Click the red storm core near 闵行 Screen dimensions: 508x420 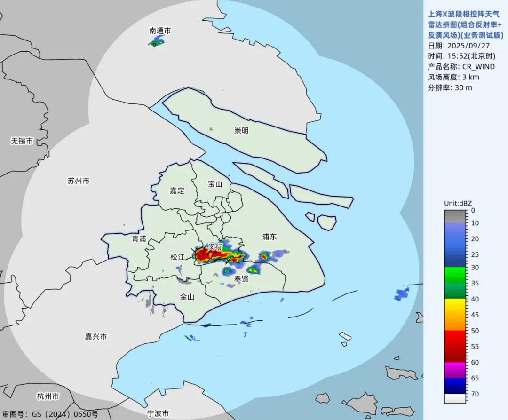click(205, 254)
